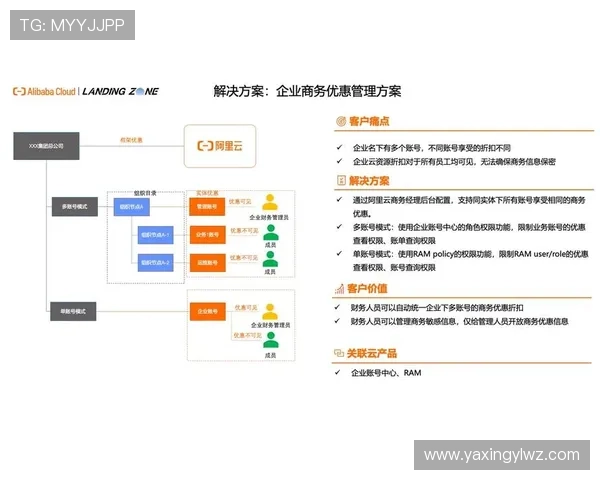This screenshot has height=480, width=600.
Task: Click bullet starting 多账号模式：使用企业账号中心
Action: (x=469, y=234)
